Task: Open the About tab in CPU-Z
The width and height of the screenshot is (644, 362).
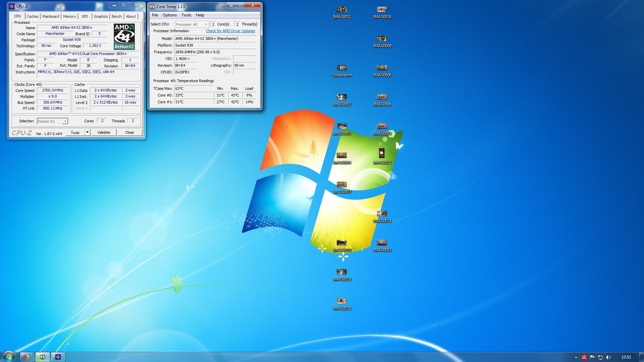Action: (x=131, y=16)
